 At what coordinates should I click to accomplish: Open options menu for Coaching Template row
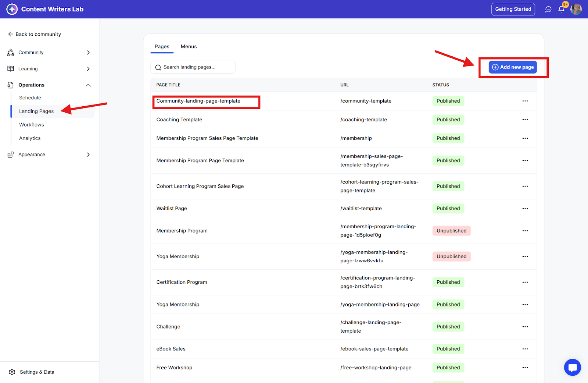tap(525, 120)
